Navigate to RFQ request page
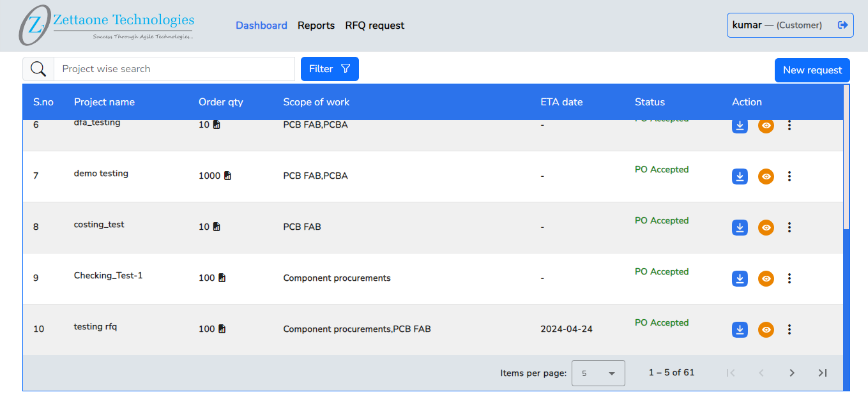The height and width of the screenshot is (399, 868). (x=375, y=26)
